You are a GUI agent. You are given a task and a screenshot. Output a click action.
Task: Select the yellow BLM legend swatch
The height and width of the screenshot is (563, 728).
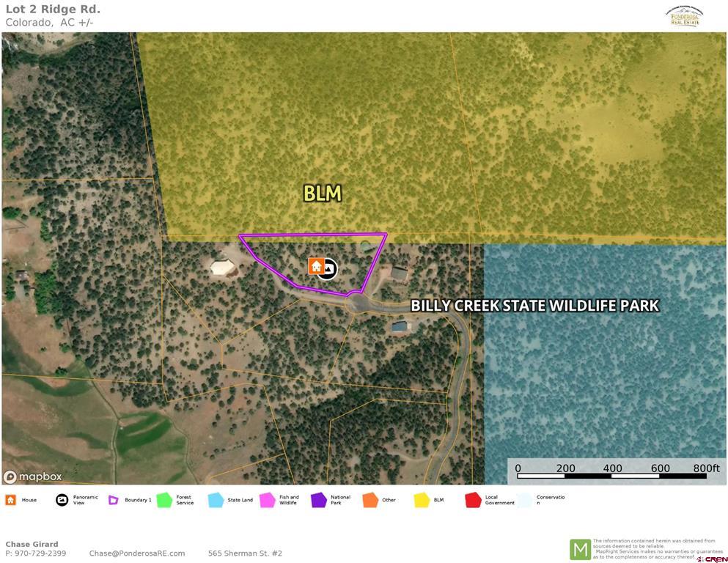422,500
